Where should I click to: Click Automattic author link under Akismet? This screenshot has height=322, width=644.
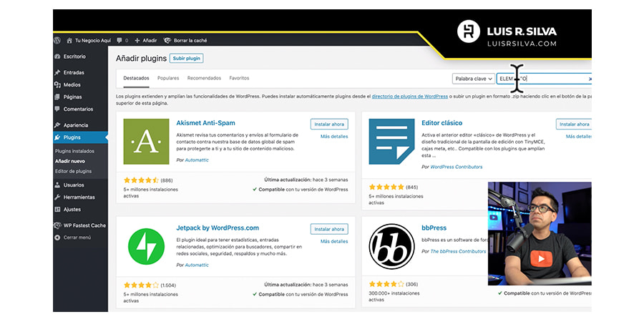pos(197,160)
